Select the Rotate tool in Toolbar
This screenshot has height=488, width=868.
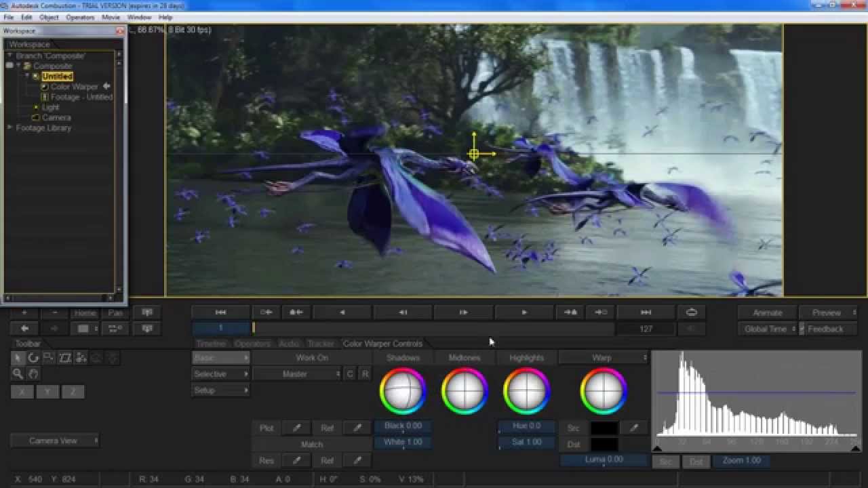(33, 357)
